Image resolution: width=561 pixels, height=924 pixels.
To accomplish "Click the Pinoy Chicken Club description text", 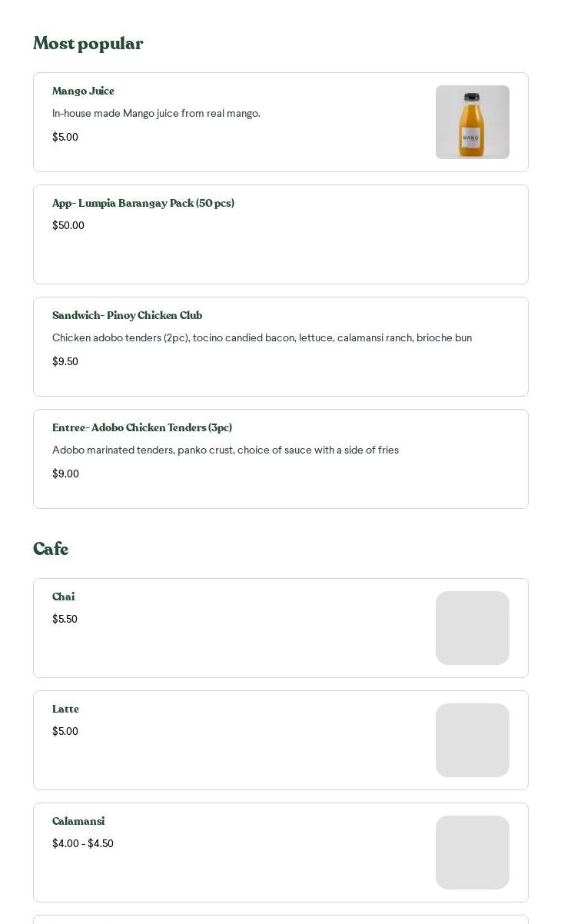I will click(x=261, y=337).
